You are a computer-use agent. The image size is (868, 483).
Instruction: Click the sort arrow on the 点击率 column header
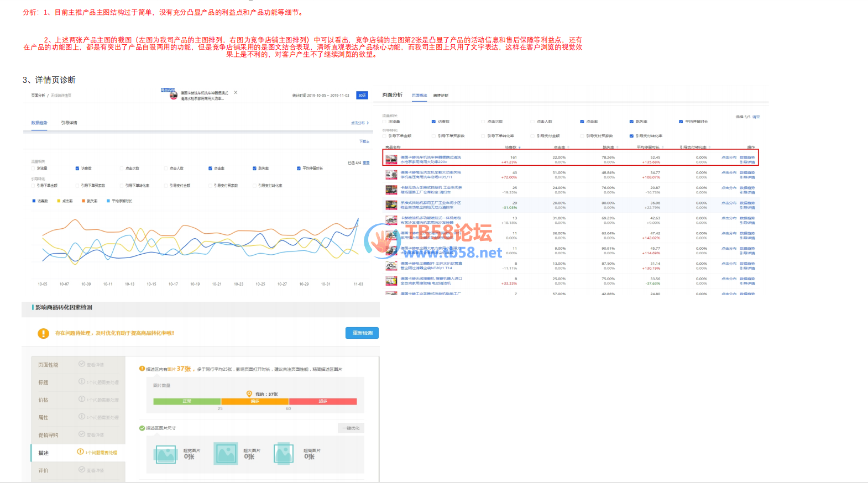tap(568, 148)
